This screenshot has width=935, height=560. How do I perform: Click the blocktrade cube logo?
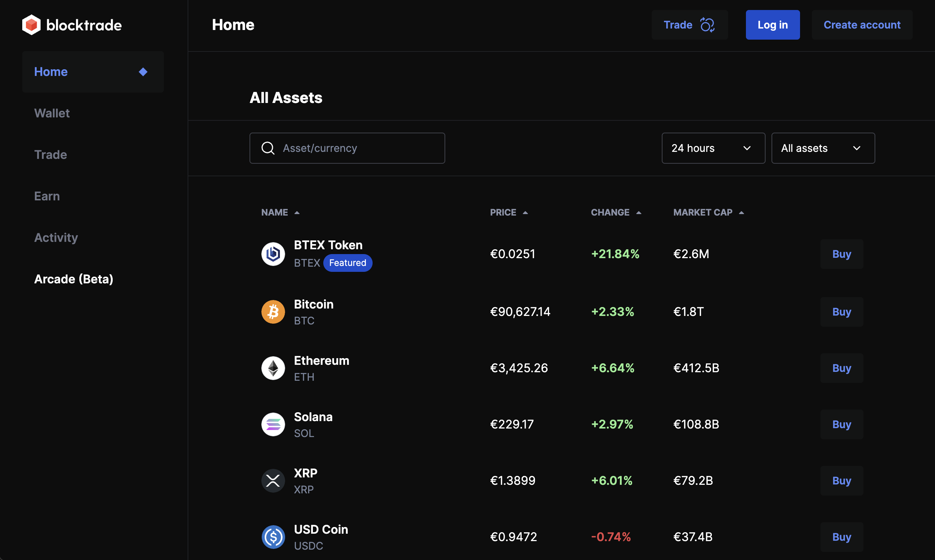[32, 25]
